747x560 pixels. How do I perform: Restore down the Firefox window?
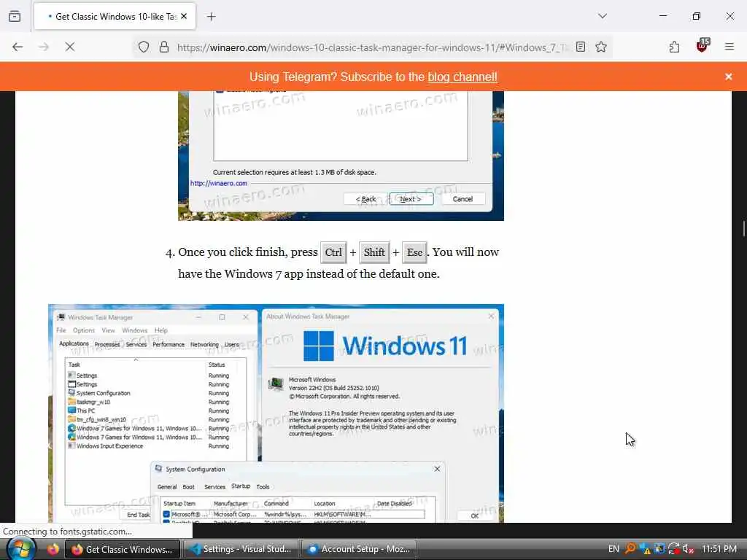pos(697,16)
